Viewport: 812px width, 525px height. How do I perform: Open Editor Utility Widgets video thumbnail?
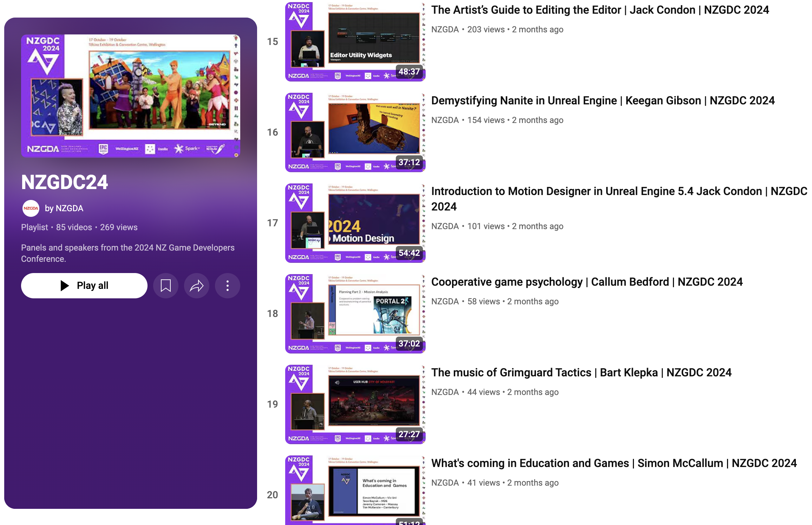coord(355,41)
